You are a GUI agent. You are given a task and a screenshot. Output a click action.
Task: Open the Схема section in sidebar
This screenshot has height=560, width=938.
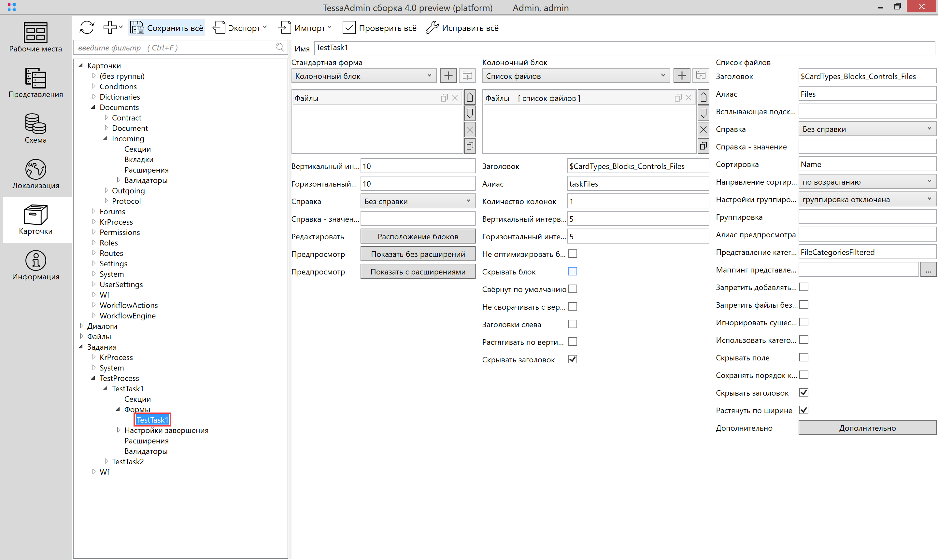(36, 128)
